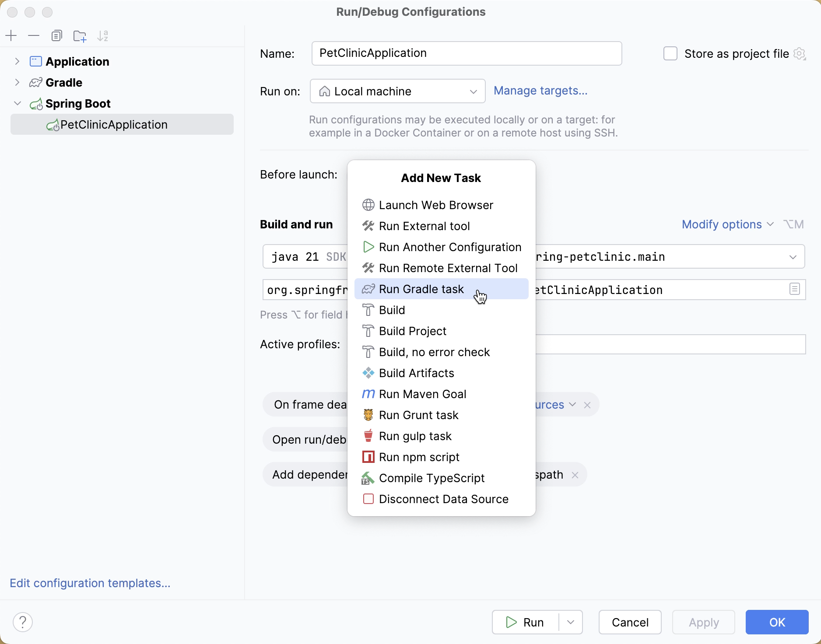Click the Cancel button
This screenshot has width=821, height=644.
point(630,622)
